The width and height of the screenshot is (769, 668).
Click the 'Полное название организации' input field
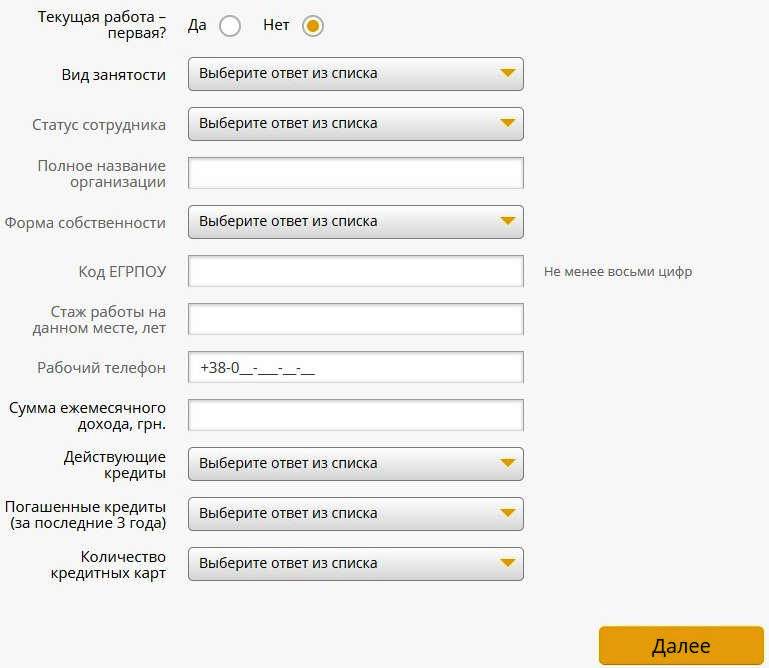click(355, 173)
